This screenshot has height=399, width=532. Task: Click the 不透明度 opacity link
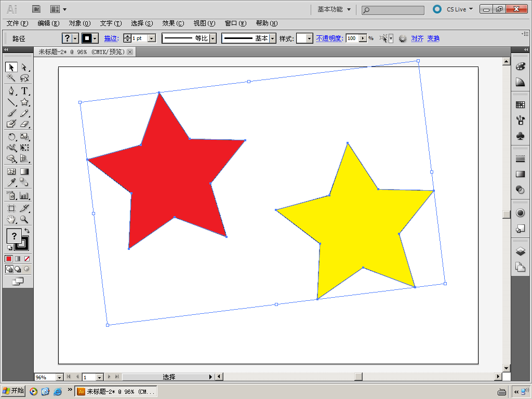pos(329,38)
